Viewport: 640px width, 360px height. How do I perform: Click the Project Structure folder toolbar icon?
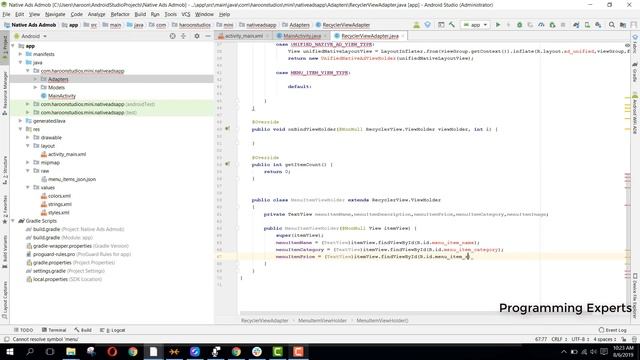coord(623,25)
